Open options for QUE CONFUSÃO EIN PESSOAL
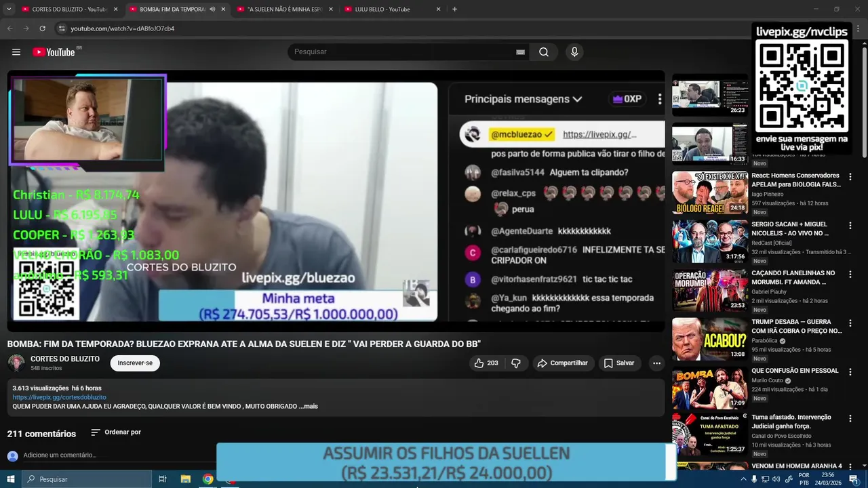The height and width of the screenshot is (488, 868). (850, 372)
